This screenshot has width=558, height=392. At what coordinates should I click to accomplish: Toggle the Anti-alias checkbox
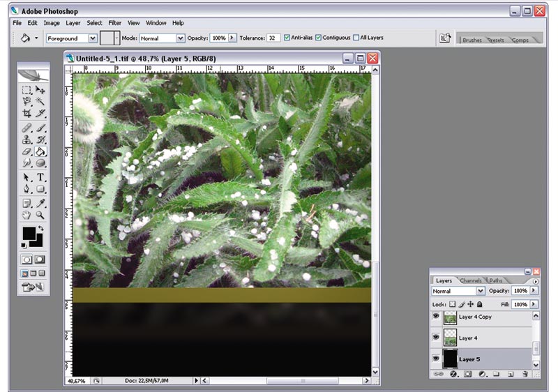[x=287, y=38]
